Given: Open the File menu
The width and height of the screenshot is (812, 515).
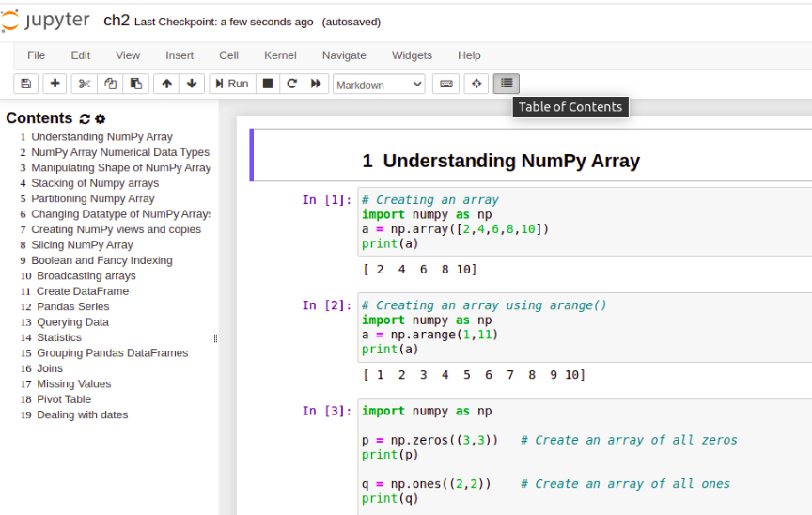Looking at the screenshot, I should coord(37,55).
